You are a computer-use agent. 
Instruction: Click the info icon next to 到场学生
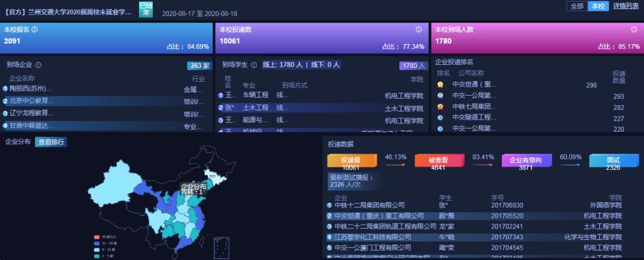(253, 64)
